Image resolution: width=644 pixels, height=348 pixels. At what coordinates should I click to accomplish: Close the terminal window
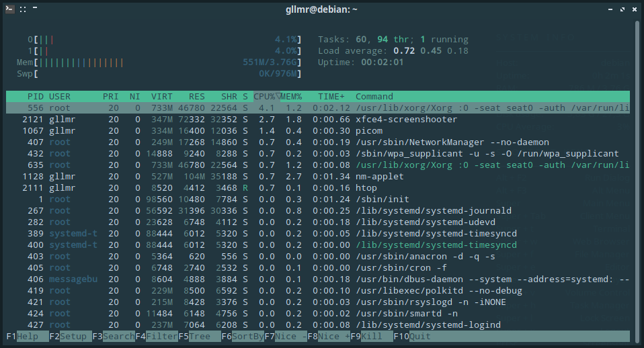point(634,9)
